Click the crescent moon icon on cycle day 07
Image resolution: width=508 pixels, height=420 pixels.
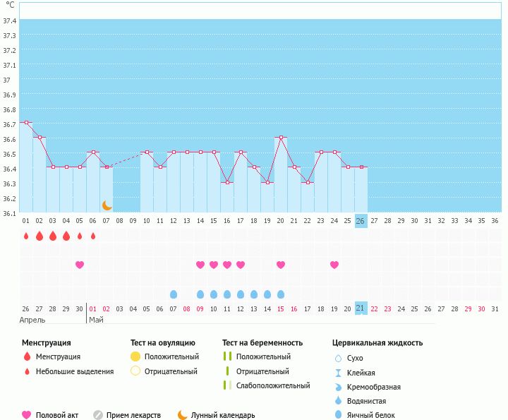tap(107, 205)
